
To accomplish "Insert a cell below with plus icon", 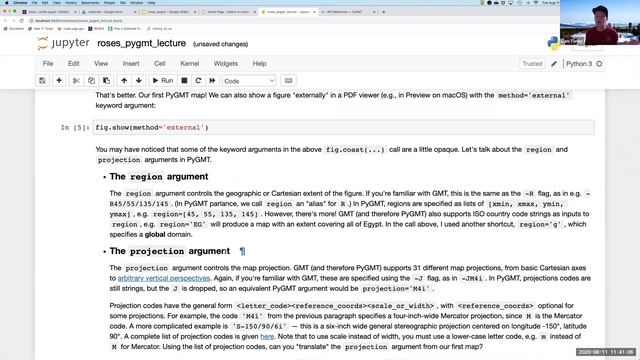I will pyautogui.click(x=59, y=81).
